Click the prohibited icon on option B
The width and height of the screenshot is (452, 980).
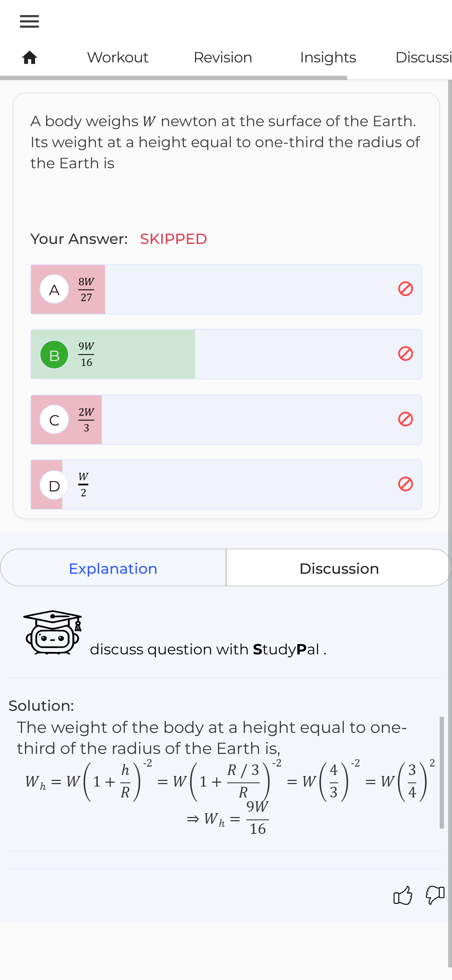[x=406, y=354]
